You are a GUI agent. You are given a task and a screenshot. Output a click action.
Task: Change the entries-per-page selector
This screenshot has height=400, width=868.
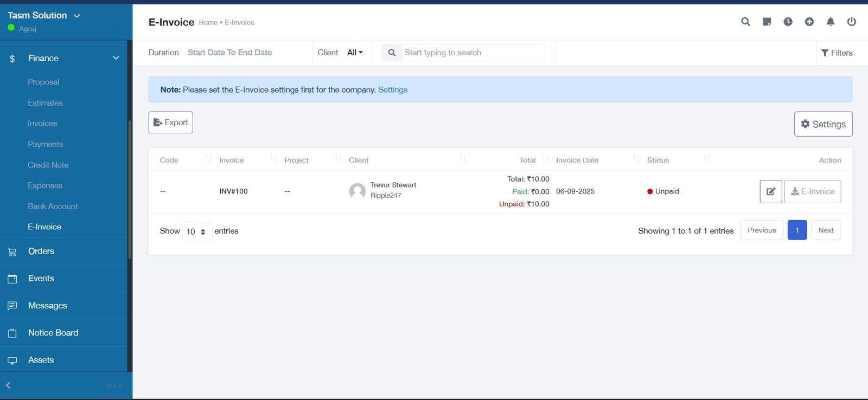[196, 231]
